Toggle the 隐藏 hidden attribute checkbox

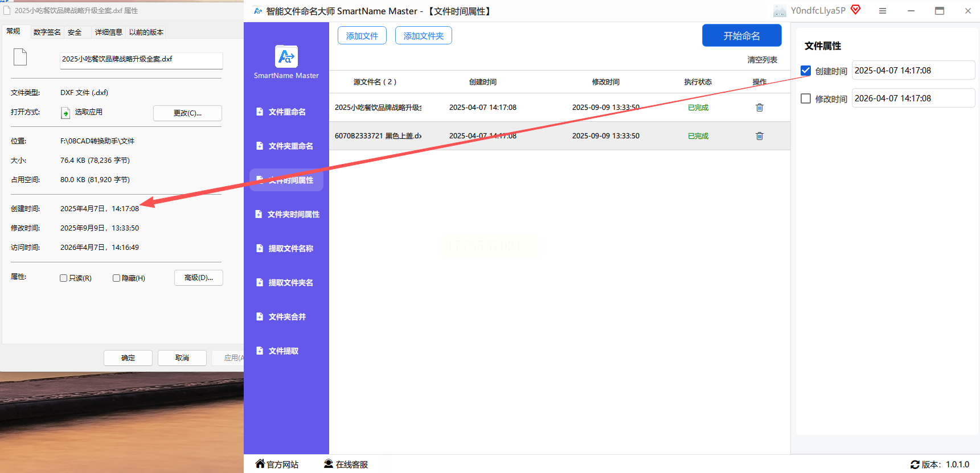pos(116,278)
